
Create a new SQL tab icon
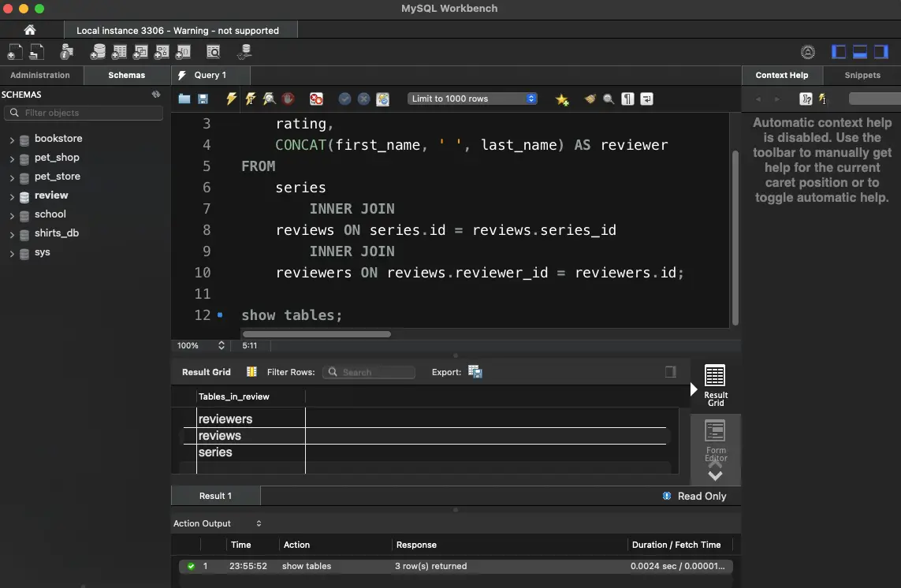coord(14,52)
